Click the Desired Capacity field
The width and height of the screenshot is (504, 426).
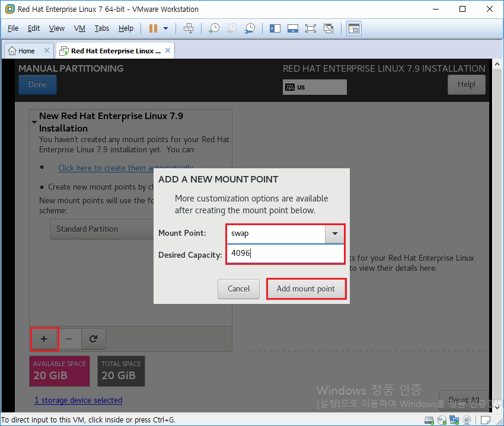pyautogui.click(x=285, y=254)
